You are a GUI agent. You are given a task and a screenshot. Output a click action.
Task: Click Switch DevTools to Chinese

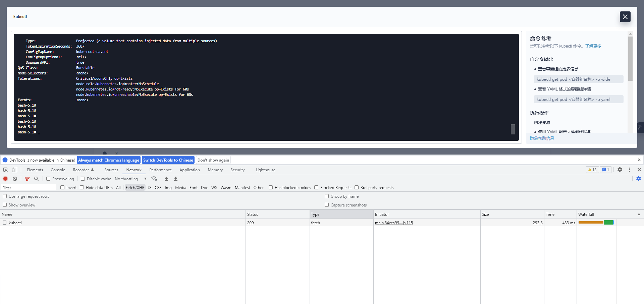tap(168, 160)
